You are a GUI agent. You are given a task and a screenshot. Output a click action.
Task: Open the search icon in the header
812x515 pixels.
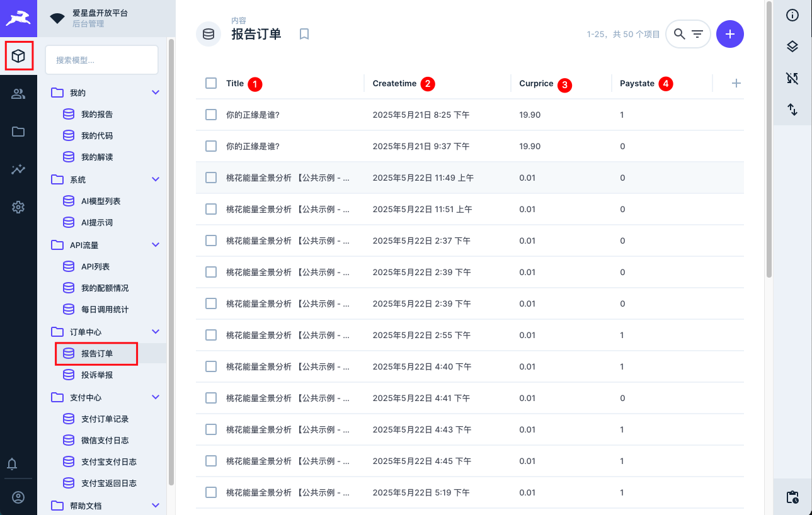point(679,34)
